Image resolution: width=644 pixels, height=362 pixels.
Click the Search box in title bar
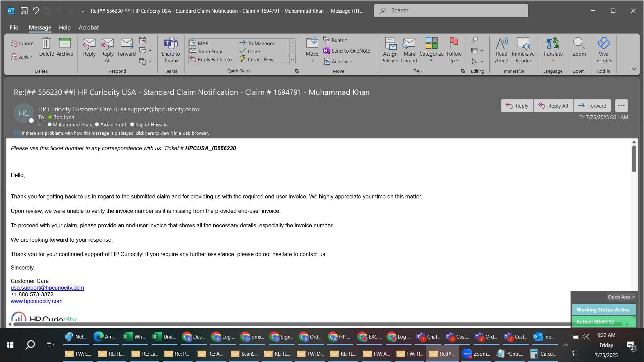pyautogui.click(x=451, y=11)
